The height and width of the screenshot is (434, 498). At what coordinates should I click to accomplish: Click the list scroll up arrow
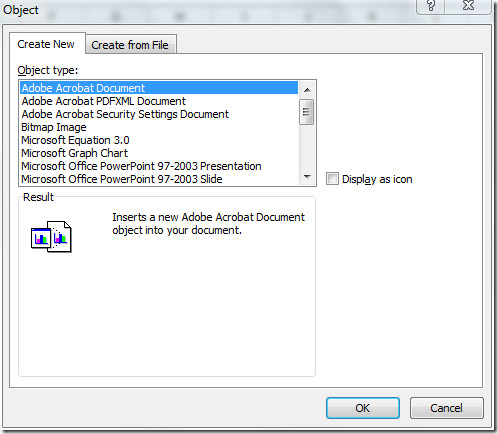307,90
